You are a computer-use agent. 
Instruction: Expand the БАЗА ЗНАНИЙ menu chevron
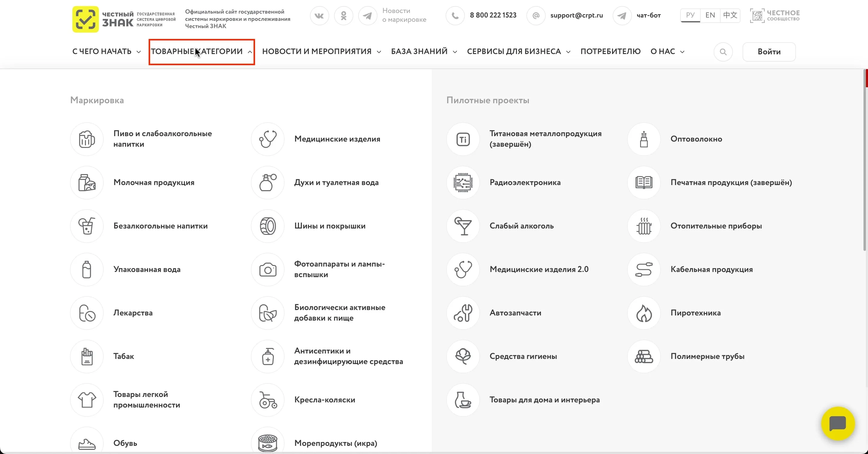tap(455, 52)
